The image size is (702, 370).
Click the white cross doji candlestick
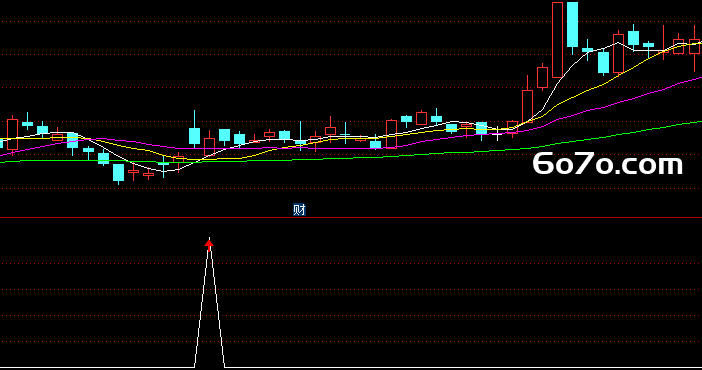(497, 133)
